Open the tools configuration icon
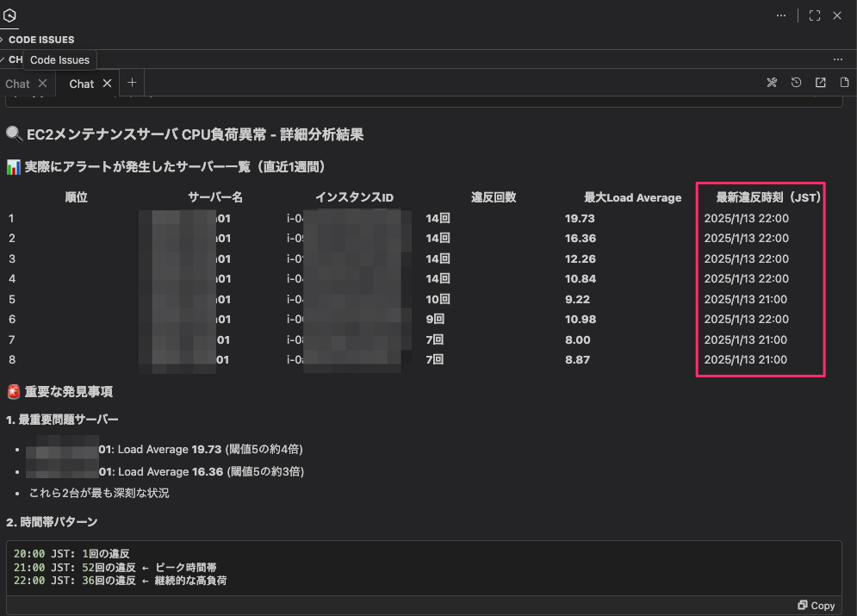This screenshot has height=616, width=857. [x=772, y=83]
